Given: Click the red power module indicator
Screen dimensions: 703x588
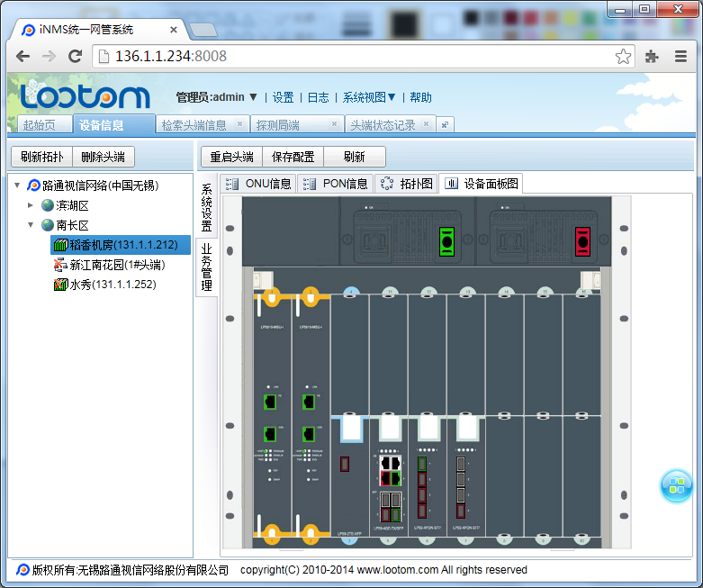Looking at the screenshot, I should click(582, 241).
